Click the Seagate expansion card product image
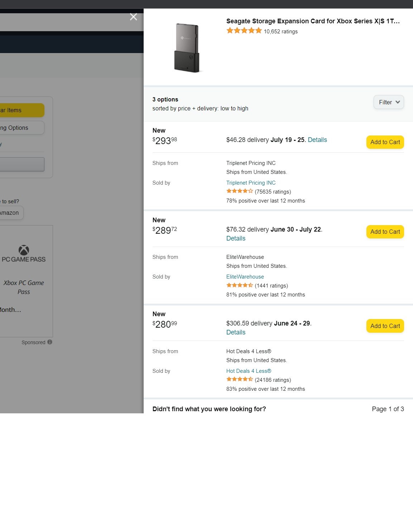The height and width of the screenshot is (532, 413). (187, 48)
